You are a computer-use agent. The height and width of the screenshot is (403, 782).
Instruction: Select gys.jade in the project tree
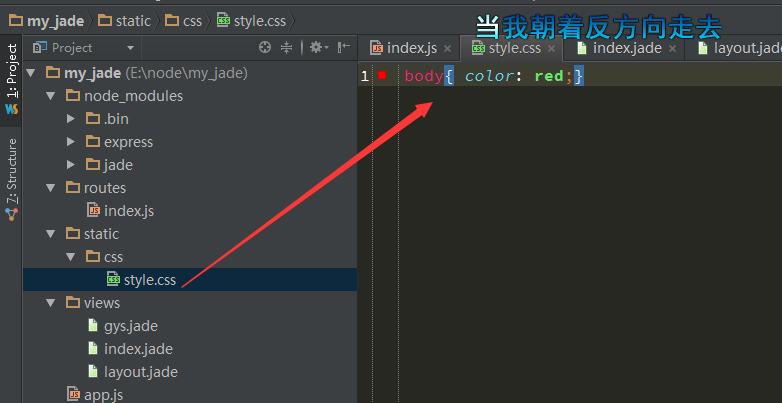tap(130, 326)
